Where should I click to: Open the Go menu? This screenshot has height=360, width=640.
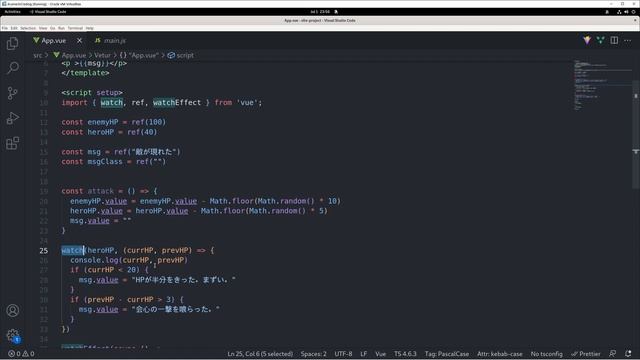pos(53,28)
